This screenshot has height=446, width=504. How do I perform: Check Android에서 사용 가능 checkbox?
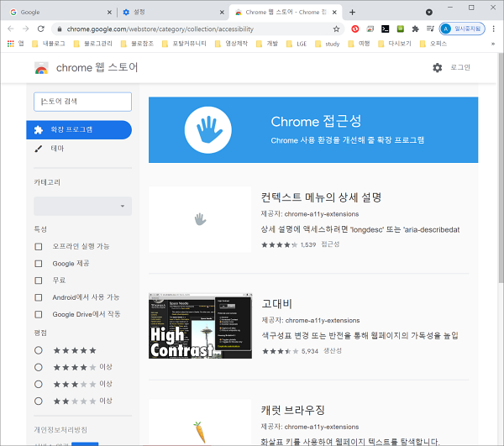39,297
